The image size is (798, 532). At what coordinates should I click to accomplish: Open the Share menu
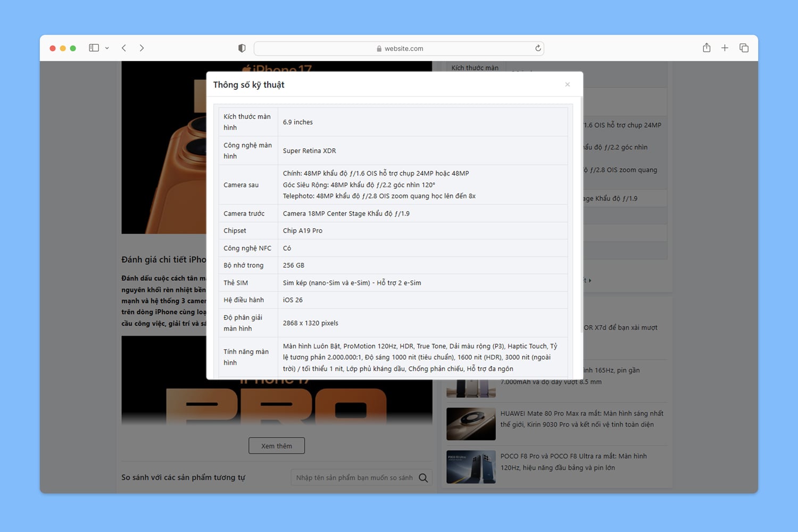tap(706, 48)
